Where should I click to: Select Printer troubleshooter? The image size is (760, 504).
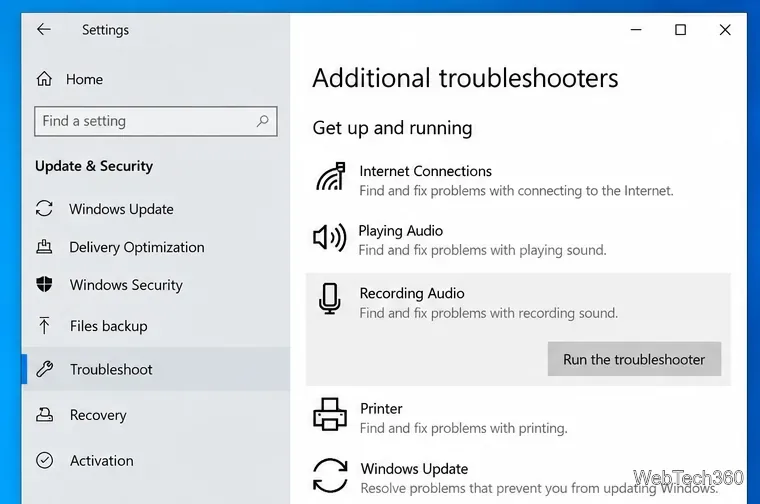click(381, 409)
